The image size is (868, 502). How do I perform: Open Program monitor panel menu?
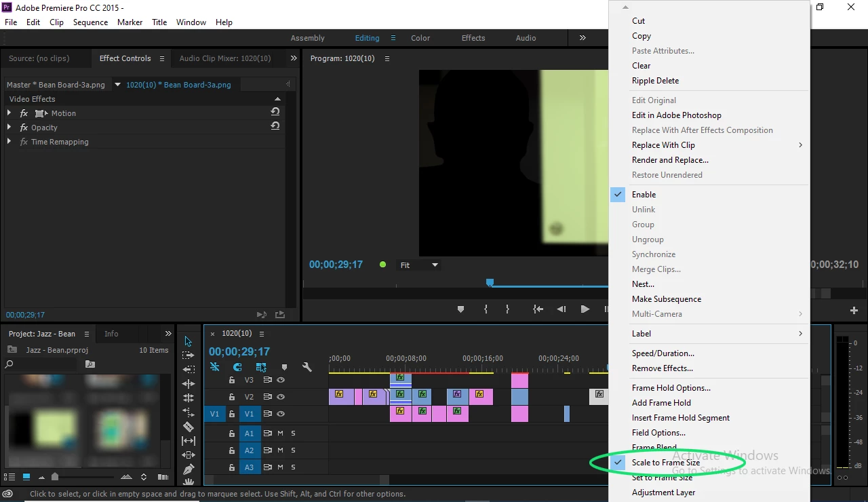(387, 58)
